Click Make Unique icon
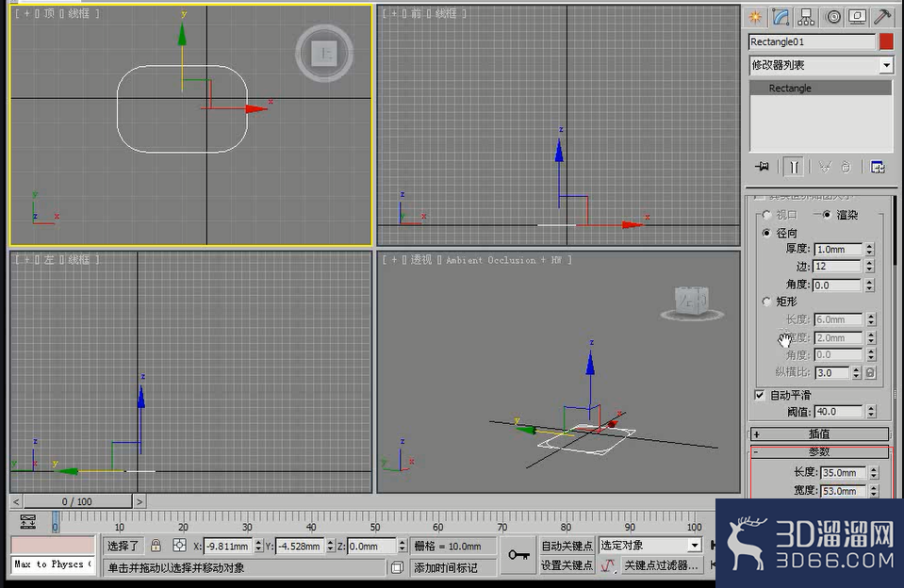The height and width of the screenshot is (588, 904). [x=825, y=167]
